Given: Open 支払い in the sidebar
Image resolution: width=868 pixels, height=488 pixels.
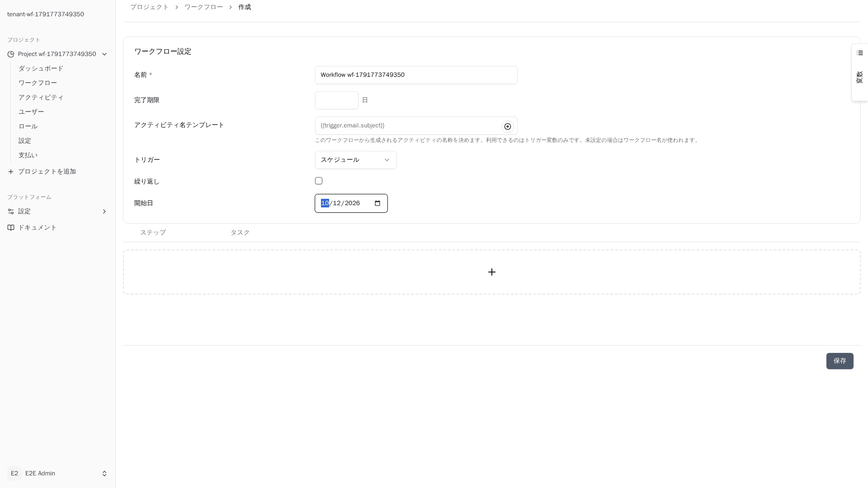Looking at the screenshot, I should click(x=28, y=155).
